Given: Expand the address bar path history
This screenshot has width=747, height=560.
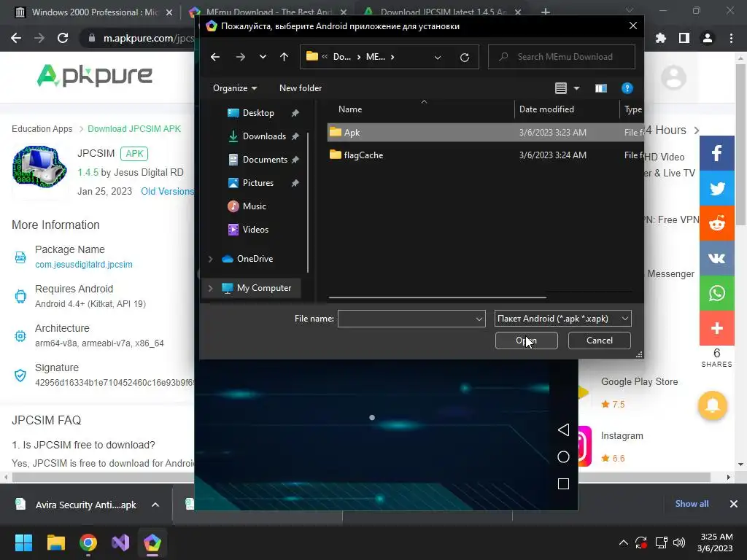Looking at the screenshot, I should pyautogui.click(x=438, y=57).
